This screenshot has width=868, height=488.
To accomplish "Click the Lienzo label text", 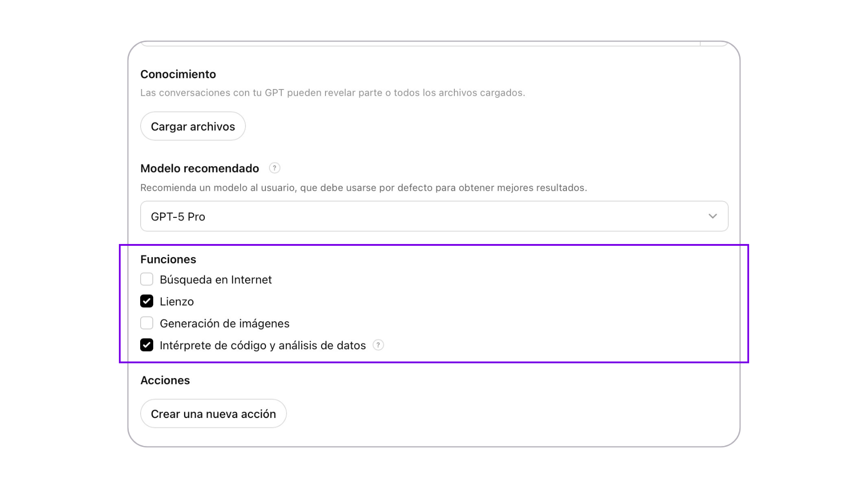I will click(177, 302).
